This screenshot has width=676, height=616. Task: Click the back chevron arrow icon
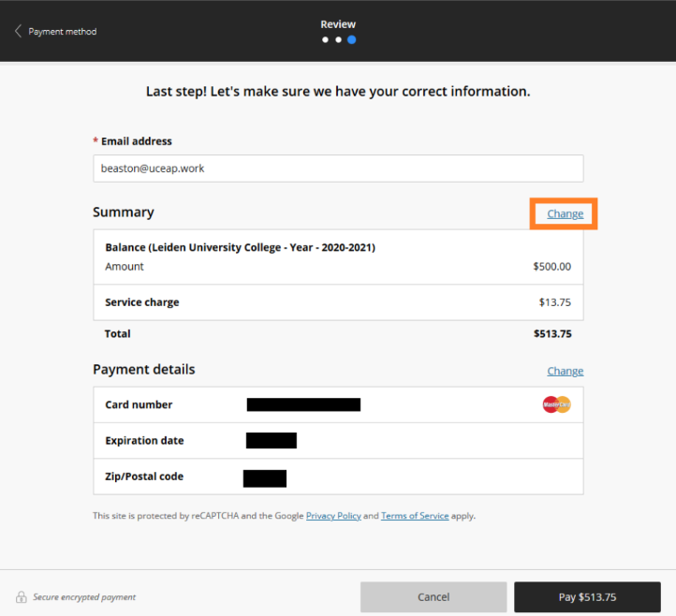18,31
